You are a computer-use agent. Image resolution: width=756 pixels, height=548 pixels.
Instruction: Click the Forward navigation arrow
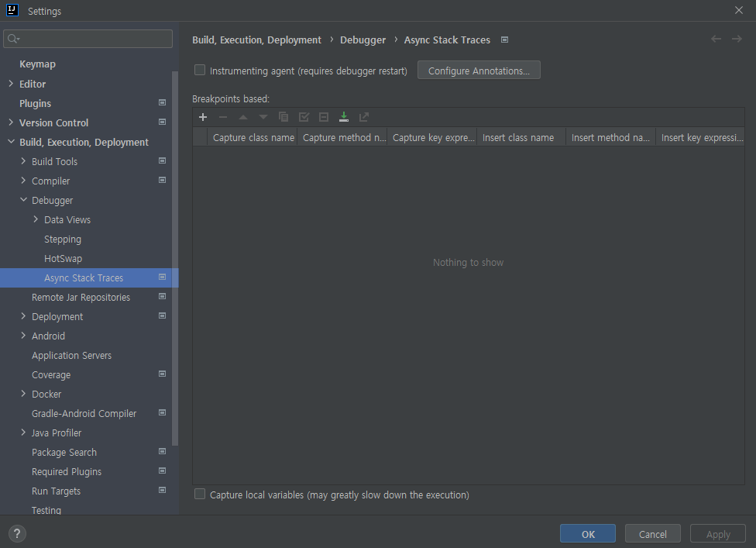click(737, 39)
